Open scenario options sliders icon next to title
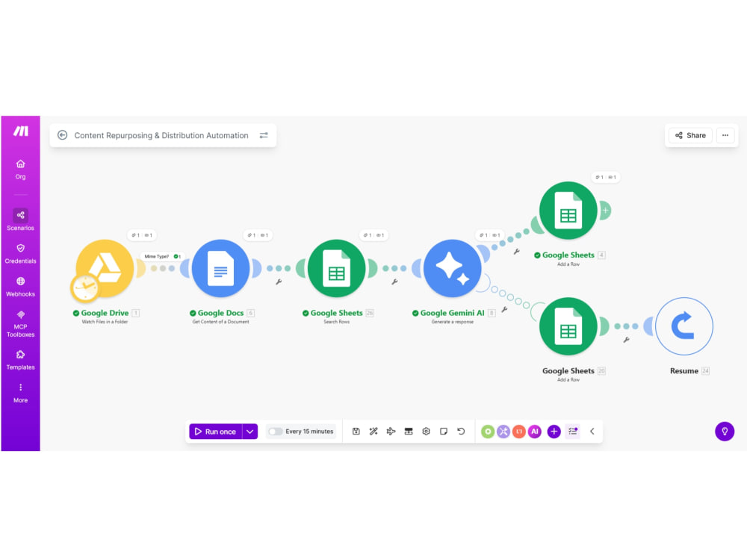This screenshot has width=747, height=560. (264, 135)
